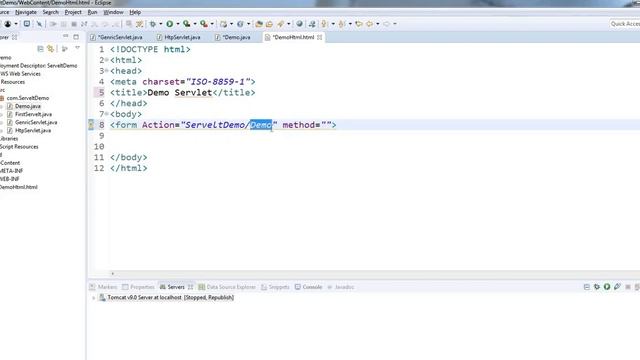This screenshot has height=360, width=640.
Task: Click Collapse All icon in Project Explorer
Action: pyautogui.click(x=40, y=49)
